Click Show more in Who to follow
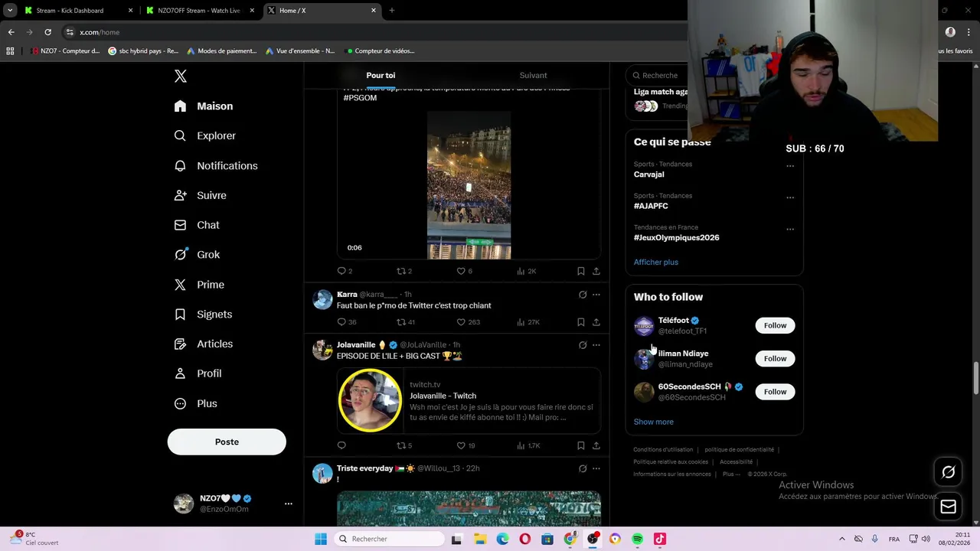This screenshot has width=980, height=551. click(x=653, y=422)
